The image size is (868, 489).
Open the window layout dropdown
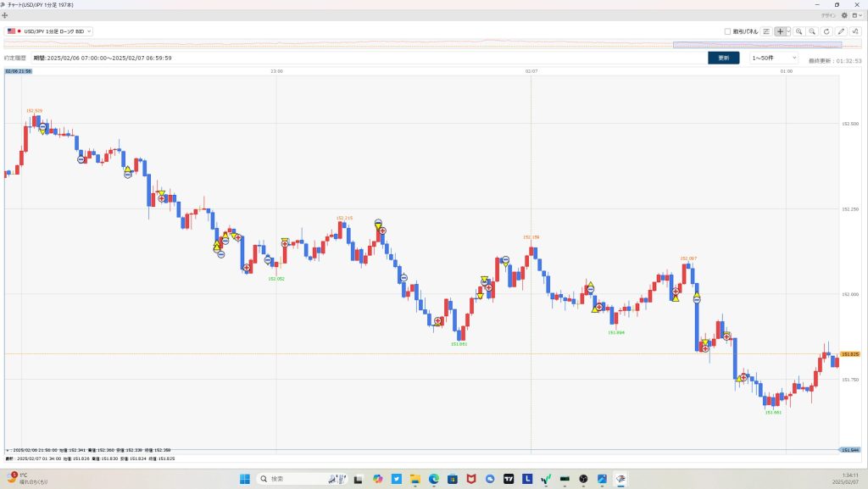tap(856, 15)
